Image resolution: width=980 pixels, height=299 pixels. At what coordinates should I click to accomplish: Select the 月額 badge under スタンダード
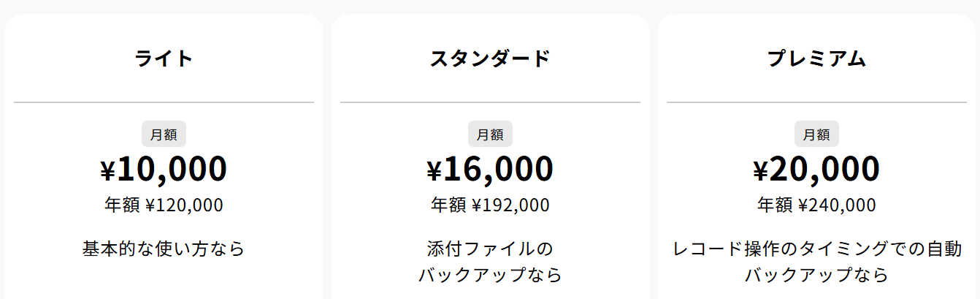click(x=490, y=135)
